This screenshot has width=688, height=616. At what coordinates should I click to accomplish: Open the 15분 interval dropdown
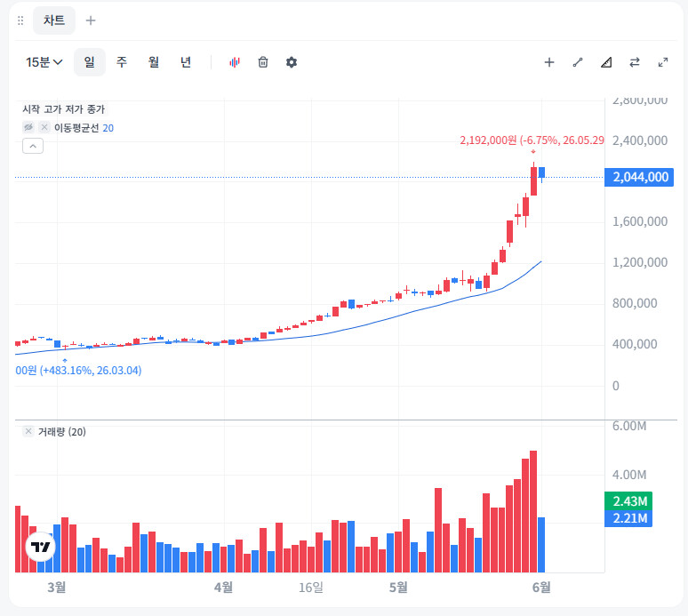tap(44, 62)
